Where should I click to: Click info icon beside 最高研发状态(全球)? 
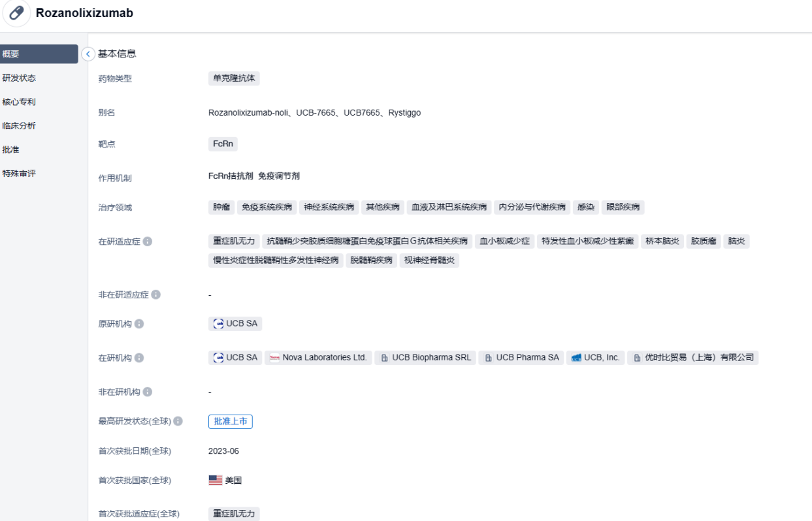click(x=178, y=422)
